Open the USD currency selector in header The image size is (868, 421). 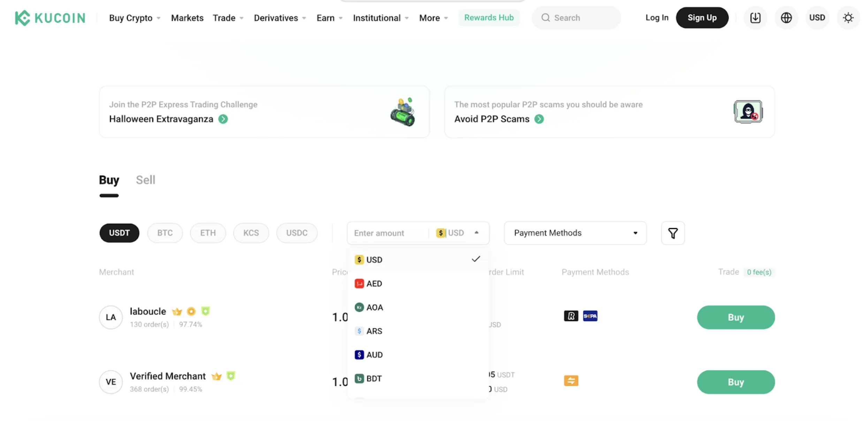817,18
